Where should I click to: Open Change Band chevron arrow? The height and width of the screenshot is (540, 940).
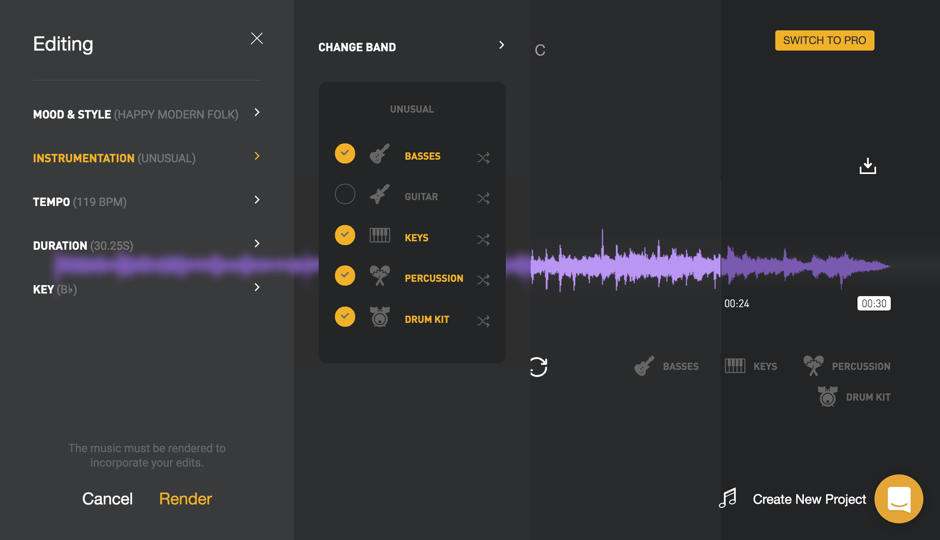502,45
